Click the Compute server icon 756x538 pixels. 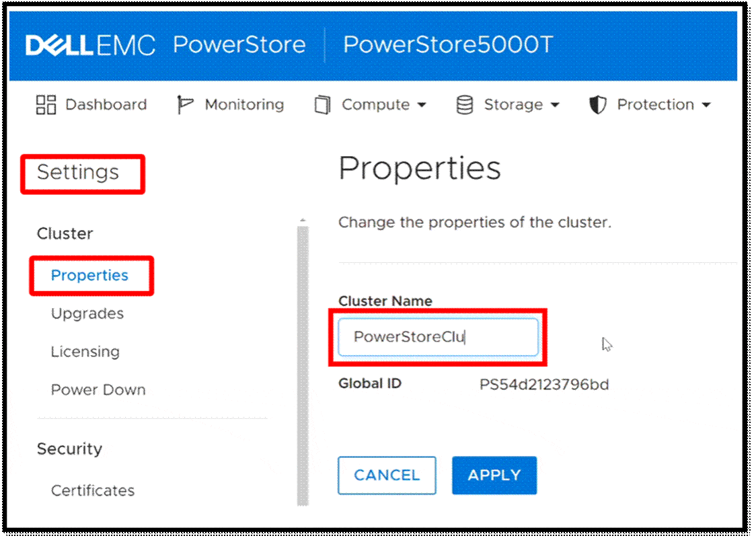tap(323, 105)
